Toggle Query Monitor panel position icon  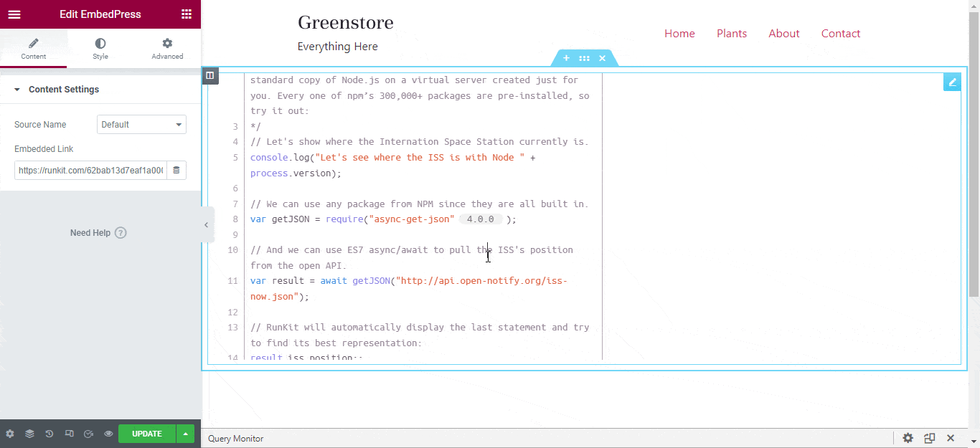click(x=930, y=438)
